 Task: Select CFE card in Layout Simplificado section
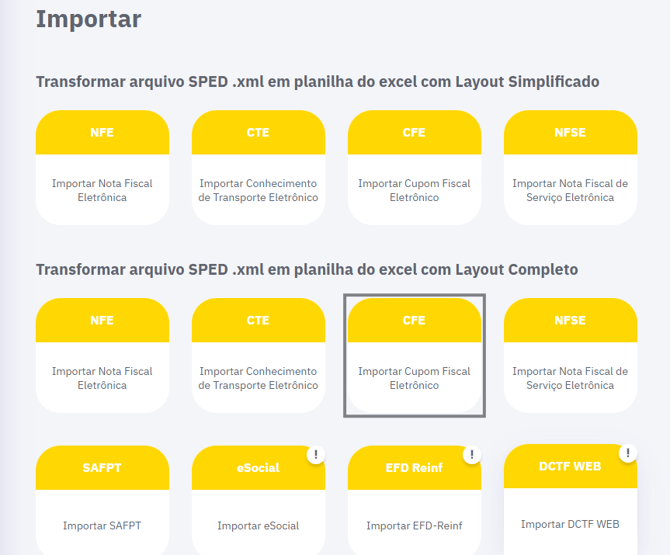click(414, 167)
